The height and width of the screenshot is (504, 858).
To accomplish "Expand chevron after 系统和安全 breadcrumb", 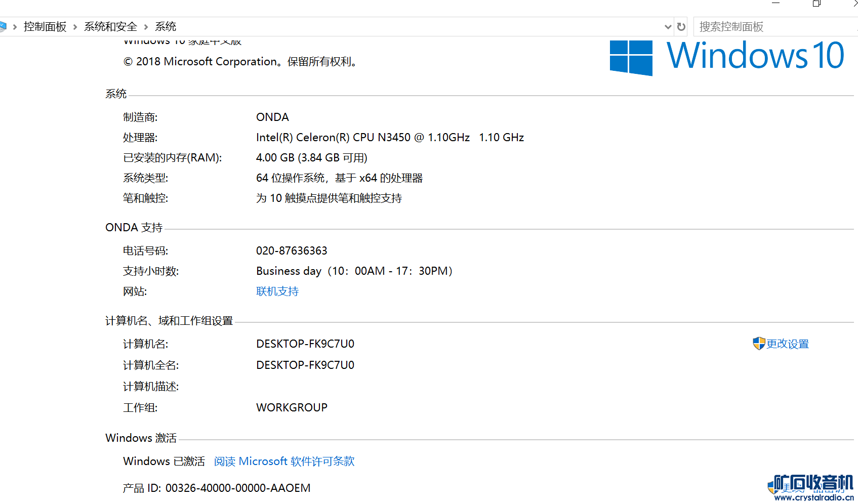I will pyautogui.click(x=146, y=27).
